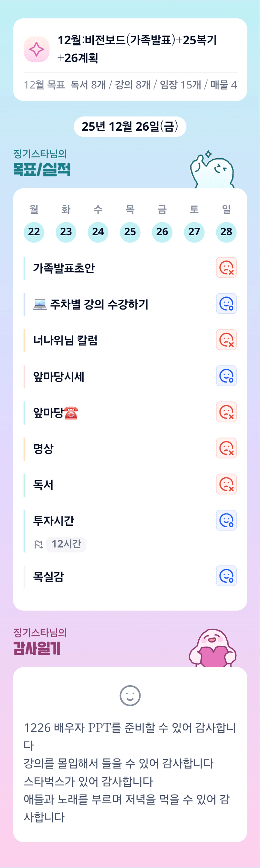Image resolution: width=260 pixels, height=868 pixels.
Task: Click the flag icon beside 12시간
Action: (x=38, y=545)
